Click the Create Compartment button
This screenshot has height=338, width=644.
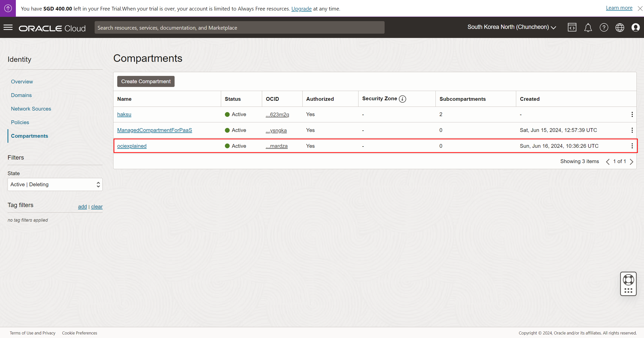point(146,81)
